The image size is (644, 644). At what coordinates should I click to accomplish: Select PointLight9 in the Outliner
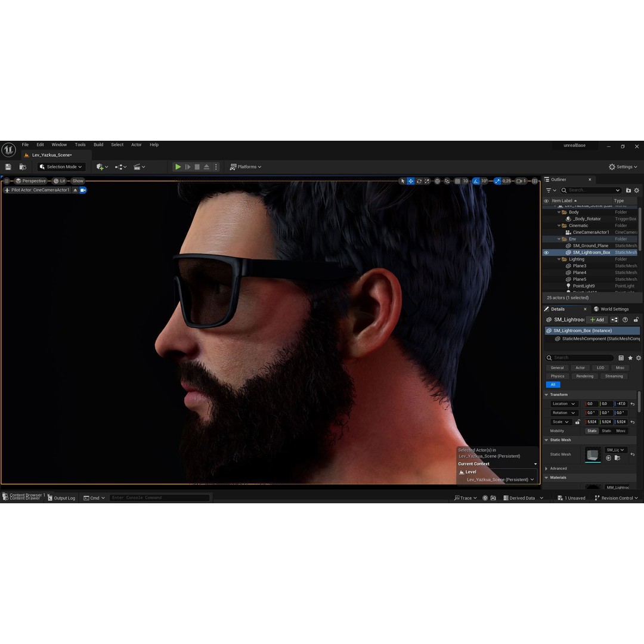click(583, 286)
